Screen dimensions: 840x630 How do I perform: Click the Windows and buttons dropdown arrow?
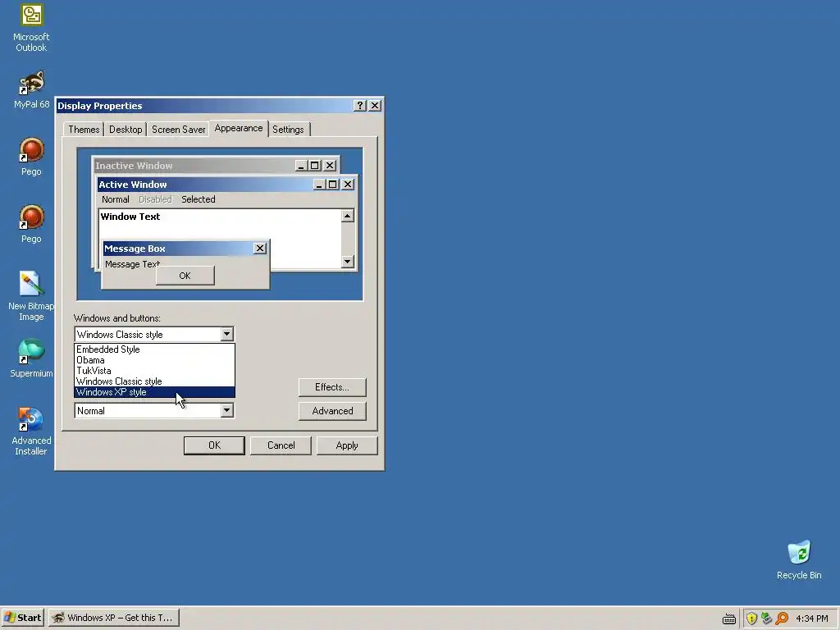pos(226,335)
